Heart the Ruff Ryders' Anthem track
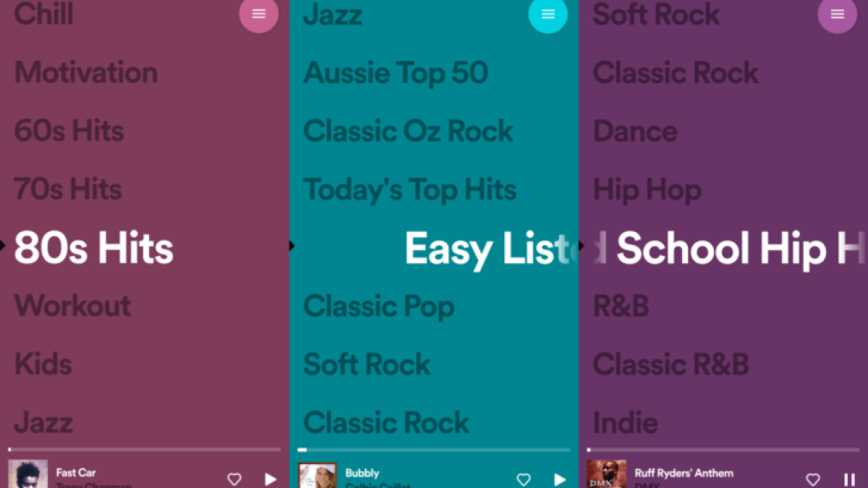This screenshot has height=488, width=868. 813,479
